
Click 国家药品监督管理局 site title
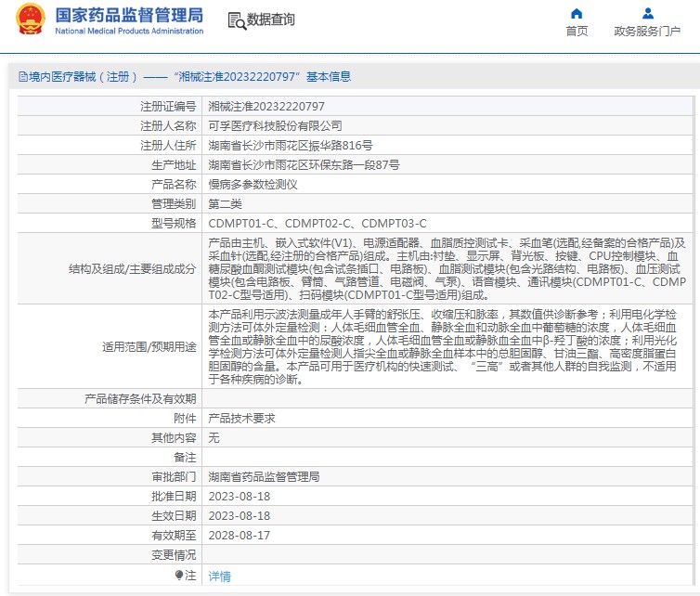click(x=129, y=15)
